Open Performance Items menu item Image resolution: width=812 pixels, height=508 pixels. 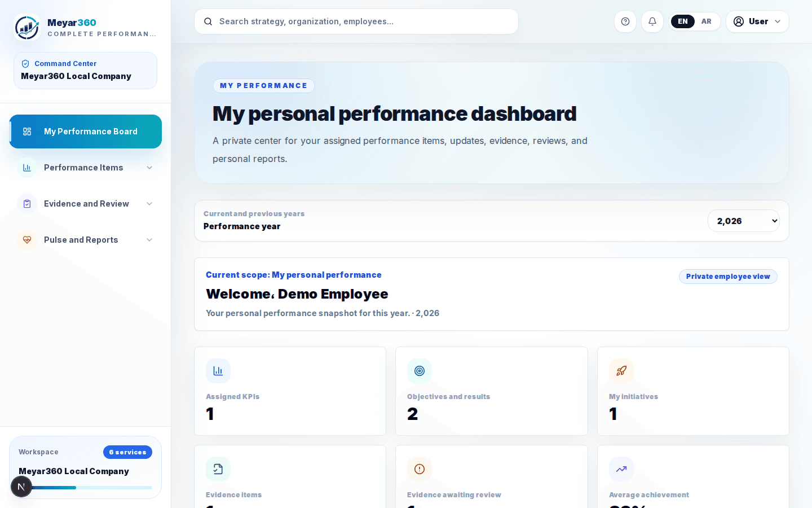click(x=86, y=168)
